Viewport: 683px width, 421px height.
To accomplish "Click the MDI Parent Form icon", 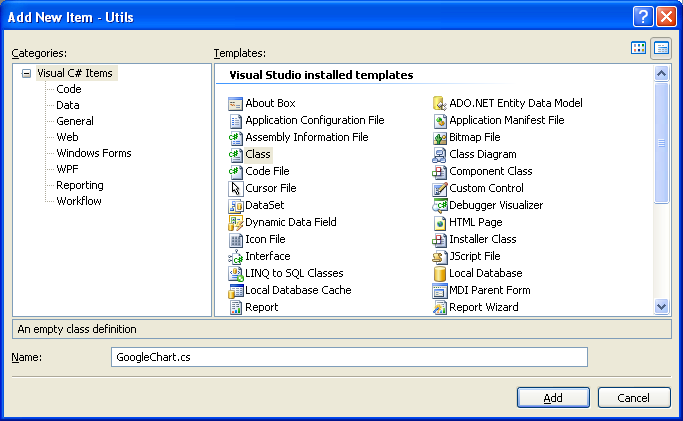I will click(440, 290).
